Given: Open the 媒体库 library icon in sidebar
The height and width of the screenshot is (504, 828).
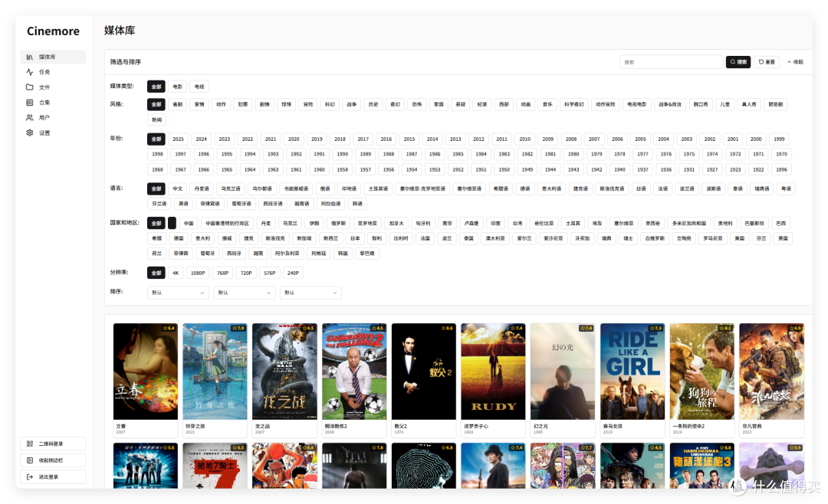Looking at the screenshot, I should [30, 57].
